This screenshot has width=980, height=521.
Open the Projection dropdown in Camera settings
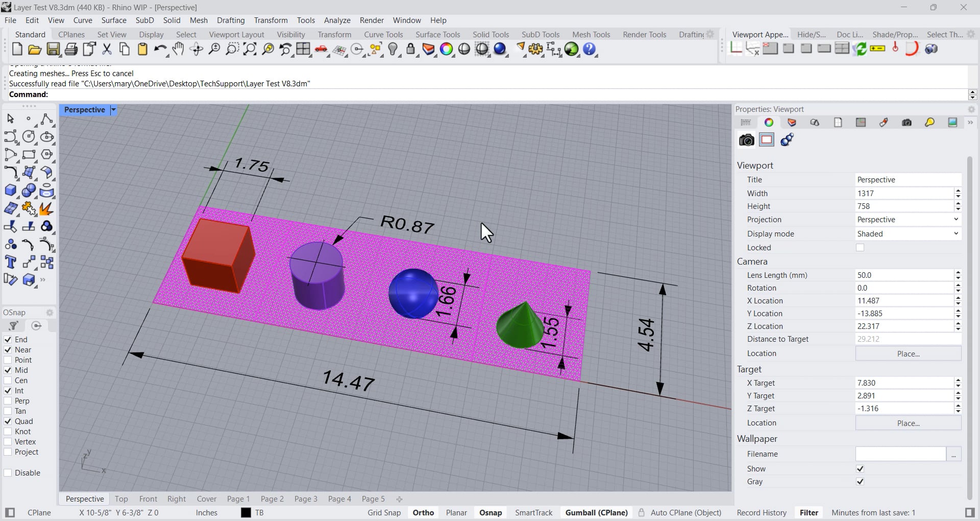pyautogui.click(x=955, y=219)
